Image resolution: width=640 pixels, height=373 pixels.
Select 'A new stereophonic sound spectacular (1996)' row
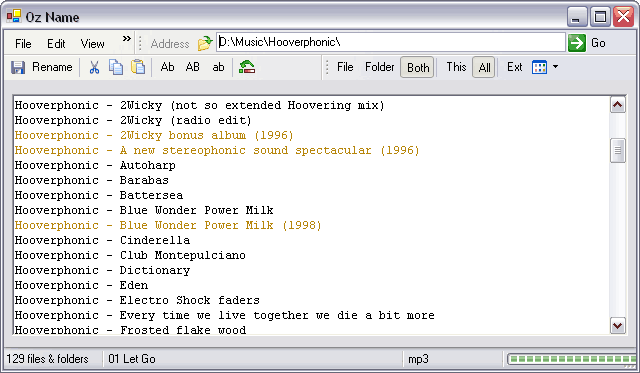(217, 151)
